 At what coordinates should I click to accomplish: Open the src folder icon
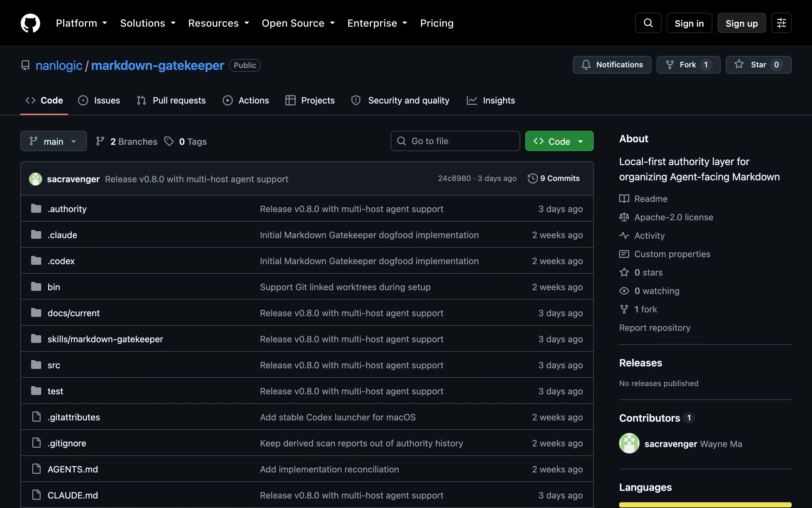pos(36,365)
